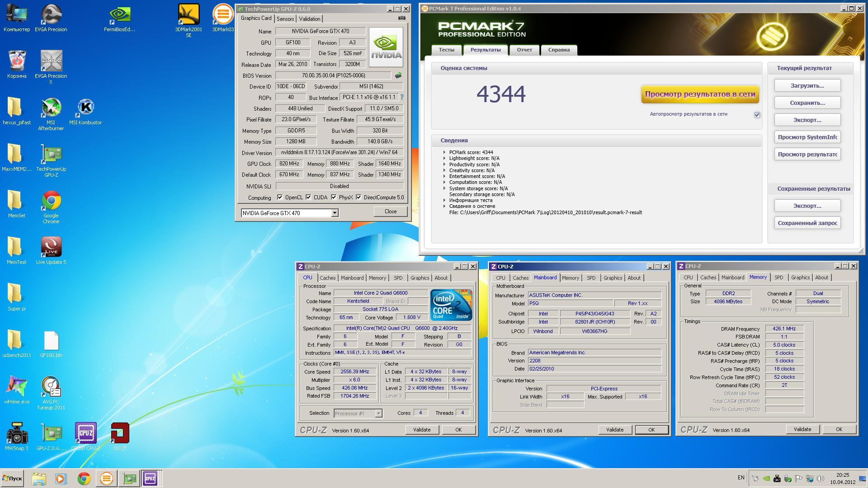Viewport: 868px width, 488px height.
Task: Expand Информация теста entry
Action: point(444,200)
